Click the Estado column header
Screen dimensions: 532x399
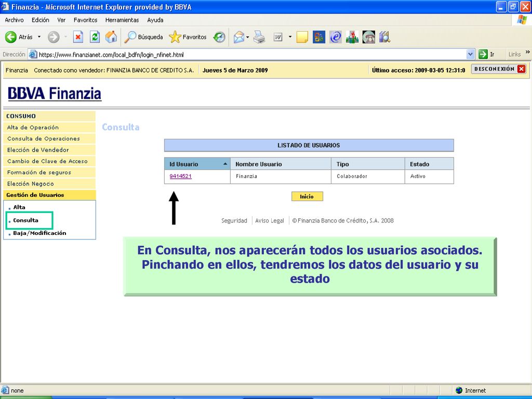pos(429,164)
